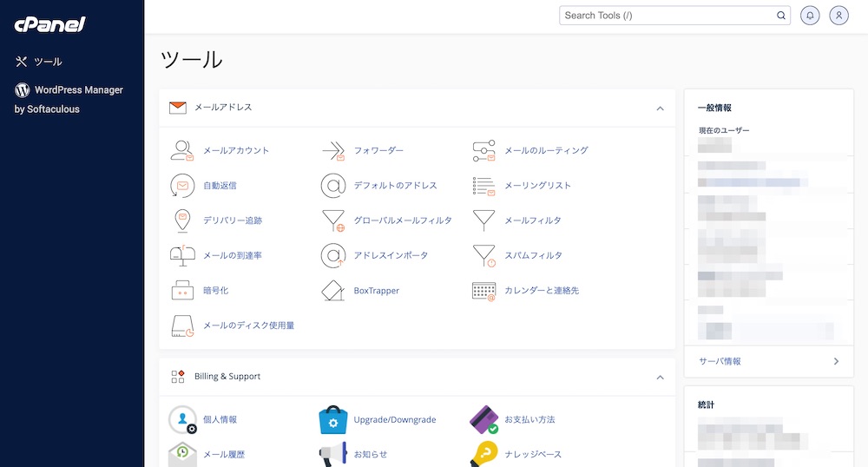868x467 pixels.
Task: Click the カレンダーと連絡先 link text
Action: tap(542, 291)
